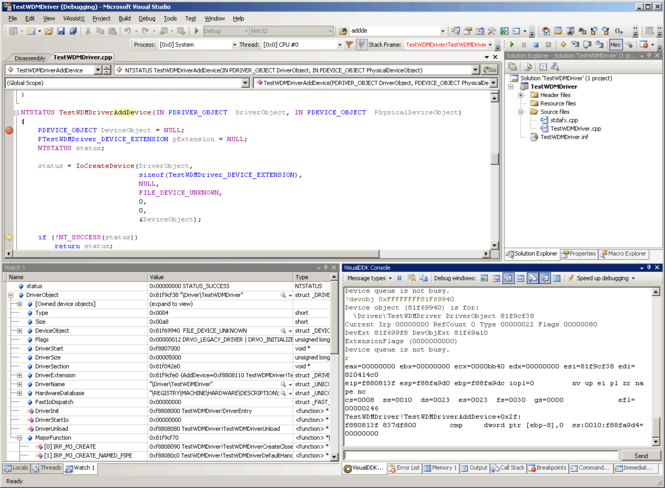The image size is (665, 488).
Task: Open the Debug menu
Action: pos(147,18)
